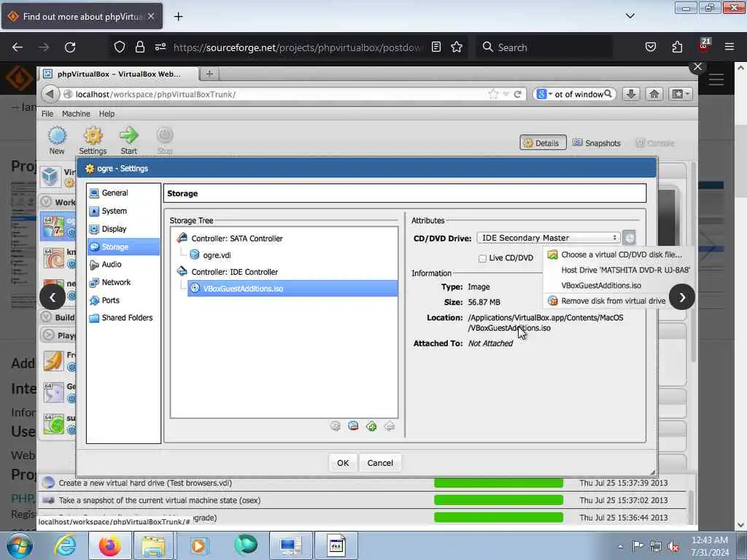Select VBoxGuestAdditions.iso in the storage tree
The image size is (747, 560).
(293, 289)
